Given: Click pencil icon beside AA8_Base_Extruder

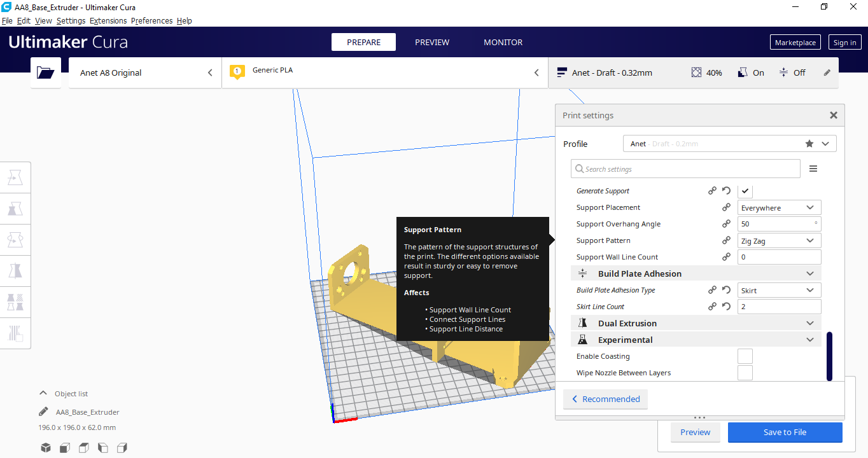Looking at the screenshot, I should click(x=43, y=412).
